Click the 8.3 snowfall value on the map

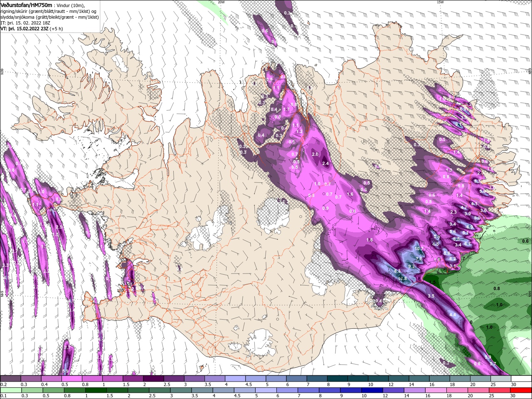(397, 271)
